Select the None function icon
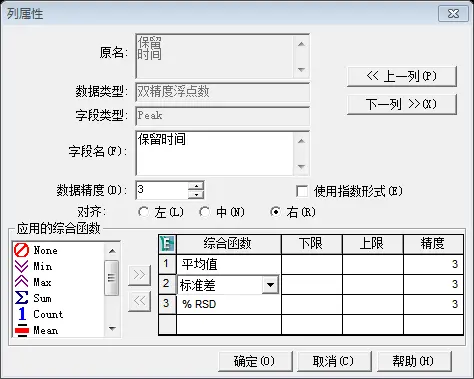 [21, 250]
